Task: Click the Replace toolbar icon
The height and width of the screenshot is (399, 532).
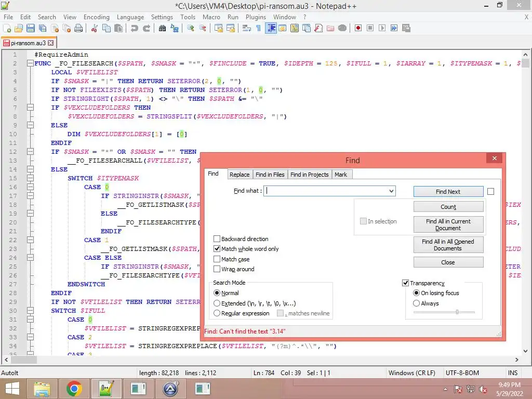Action: click(x=175, y=28)
